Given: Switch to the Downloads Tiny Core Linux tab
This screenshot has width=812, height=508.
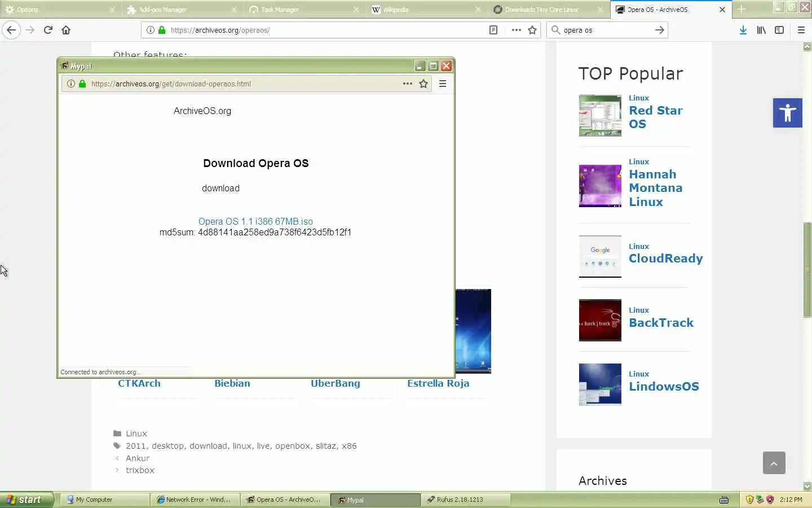Looking at the screenshot, I should tap(548, 10).
